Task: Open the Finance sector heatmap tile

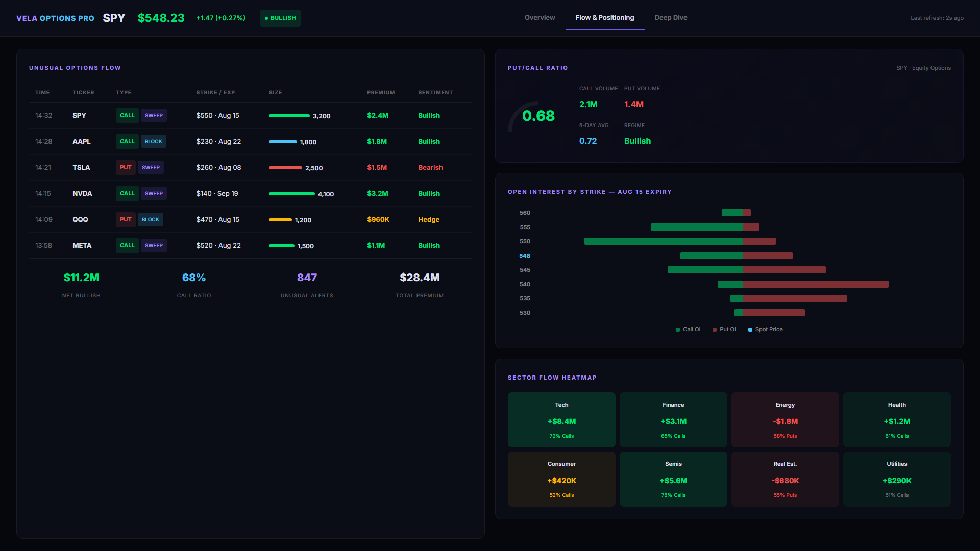Action: pyautogui.click(x=673, y=420)
